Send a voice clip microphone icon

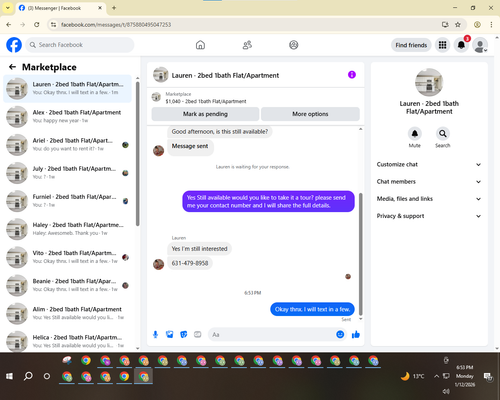click(x=155, y=334)
